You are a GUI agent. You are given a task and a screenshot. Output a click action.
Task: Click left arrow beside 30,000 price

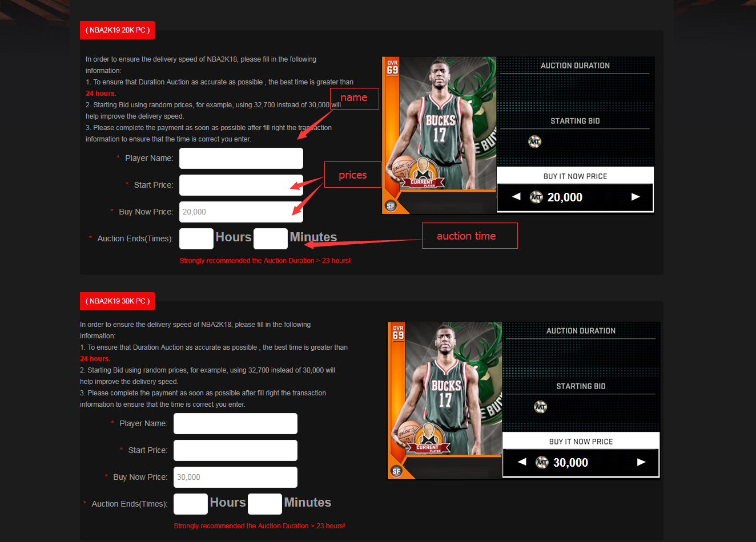point(522,462)
